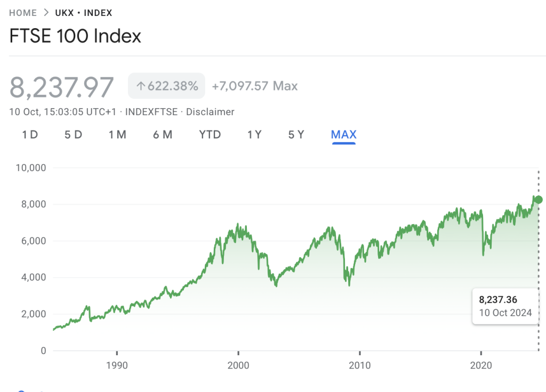Click the 622.38% change badge
The height and width of the screenshot is (392, 546).
[x=166, y=86]
